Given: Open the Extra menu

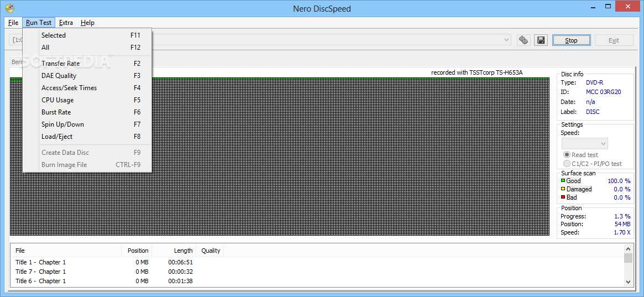Looking at the screenshot, I should pos(66,23).
